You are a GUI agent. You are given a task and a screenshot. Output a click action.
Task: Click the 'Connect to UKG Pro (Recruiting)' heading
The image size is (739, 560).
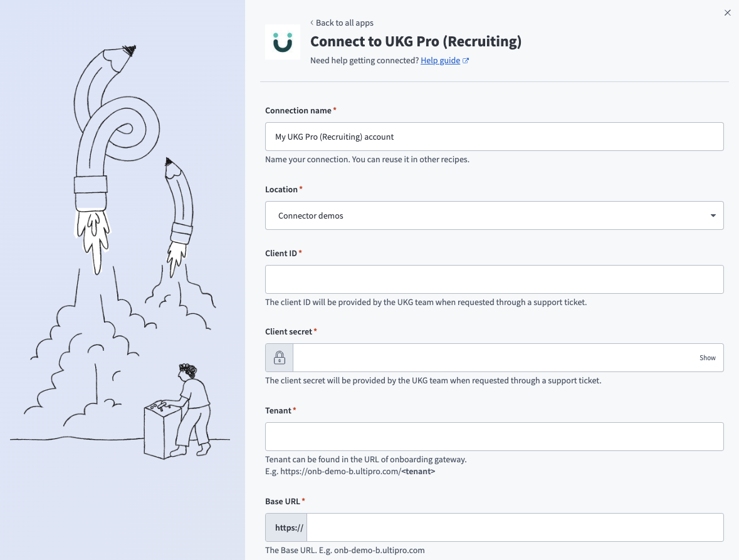(416, 40)
